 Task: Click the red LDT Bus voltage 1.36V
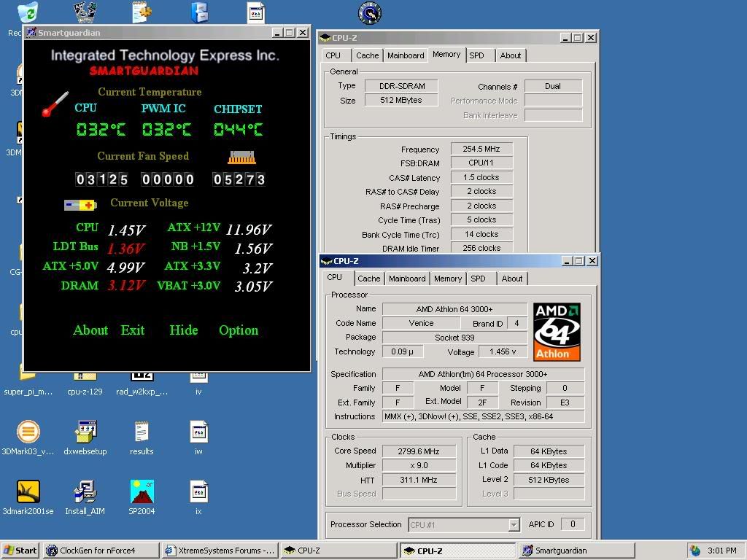point(126,248)
